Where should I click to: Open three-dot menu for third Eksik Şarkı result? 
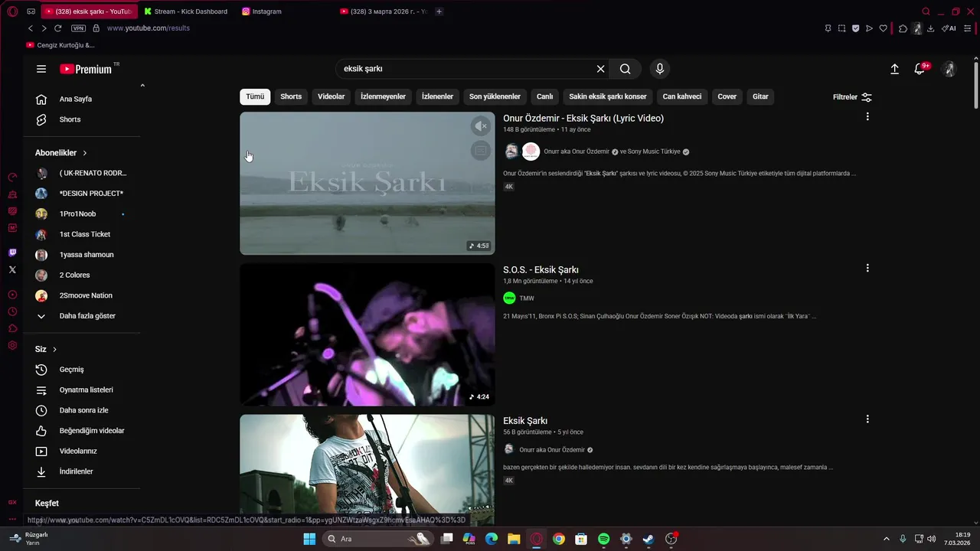(867, 419)
